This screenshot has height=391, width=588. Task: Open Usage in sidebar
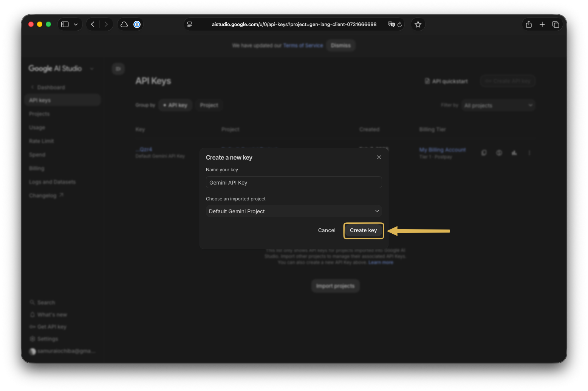[x=37, y=127]
